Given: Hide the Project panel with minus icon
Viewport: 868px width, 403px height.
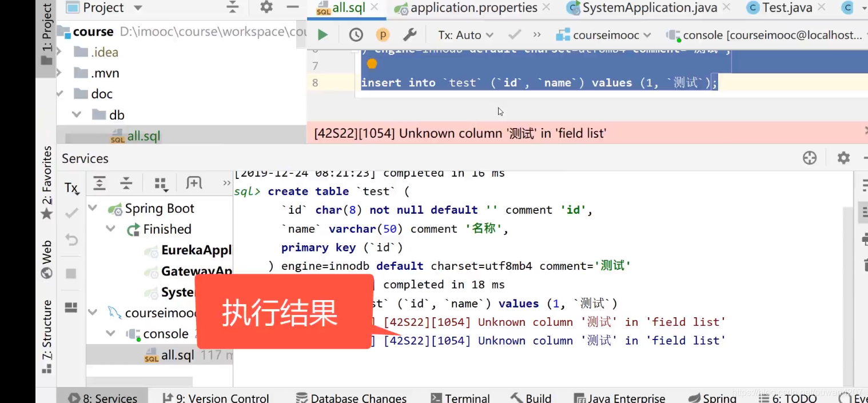Looking at the screenshot, I should (293, 7).
